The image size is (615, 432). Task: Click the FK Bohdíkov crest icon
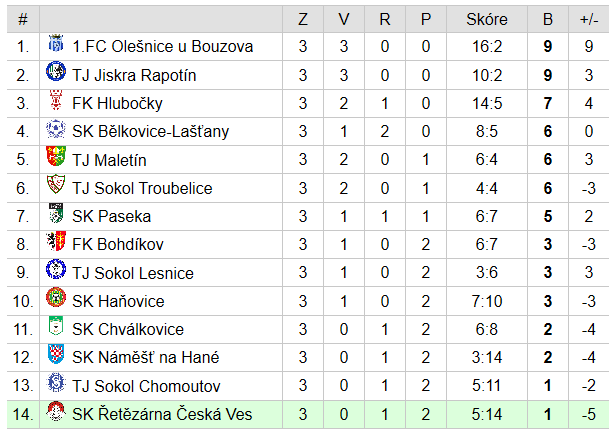pyautogui.click(x=56, y=241)
